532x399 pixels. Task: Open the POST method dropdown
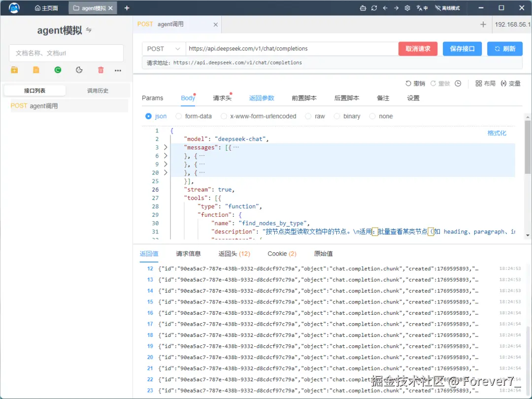(x=164, y=49)
